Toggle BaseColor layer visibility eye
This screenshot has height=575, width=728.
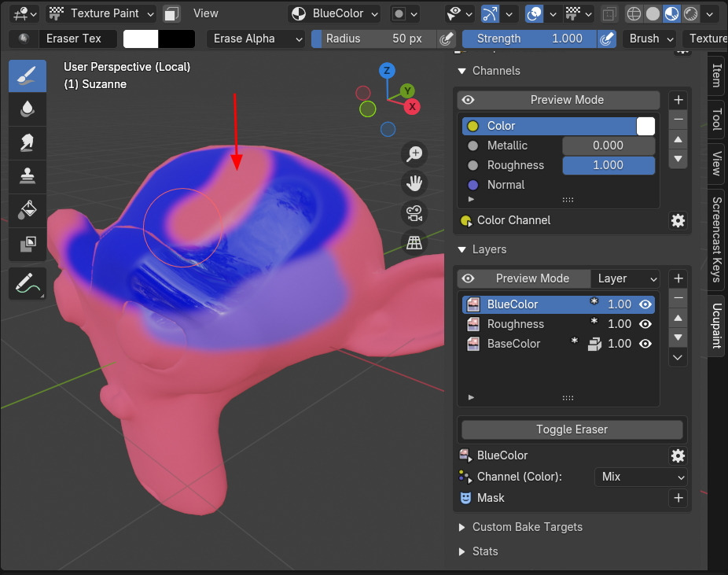click(x=645, y=344)
